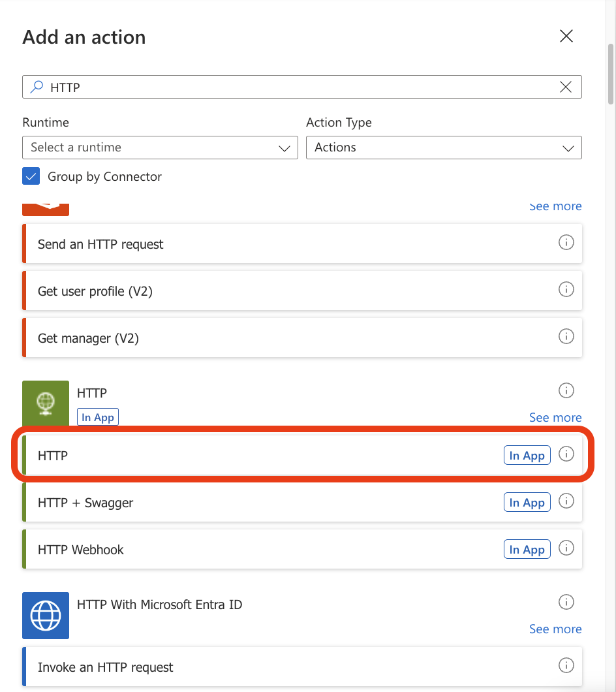
Task: Click inside the HTTP search field
Action: click(294, 87)
